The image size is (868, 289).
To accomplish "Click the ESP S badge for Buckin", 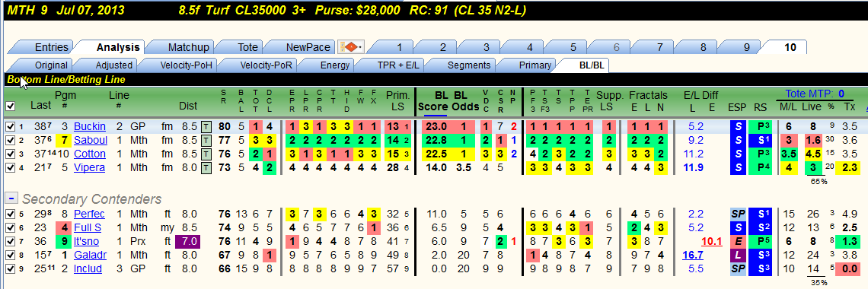I will pos(738,126).
